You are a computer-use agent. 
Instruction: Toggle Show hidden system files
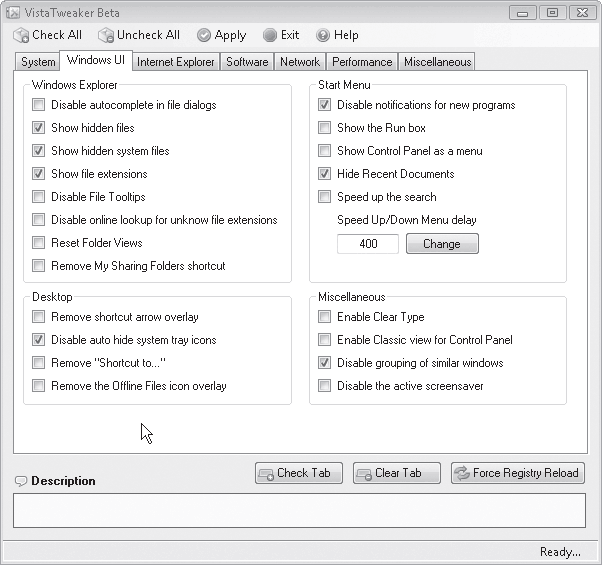[38, 151]
